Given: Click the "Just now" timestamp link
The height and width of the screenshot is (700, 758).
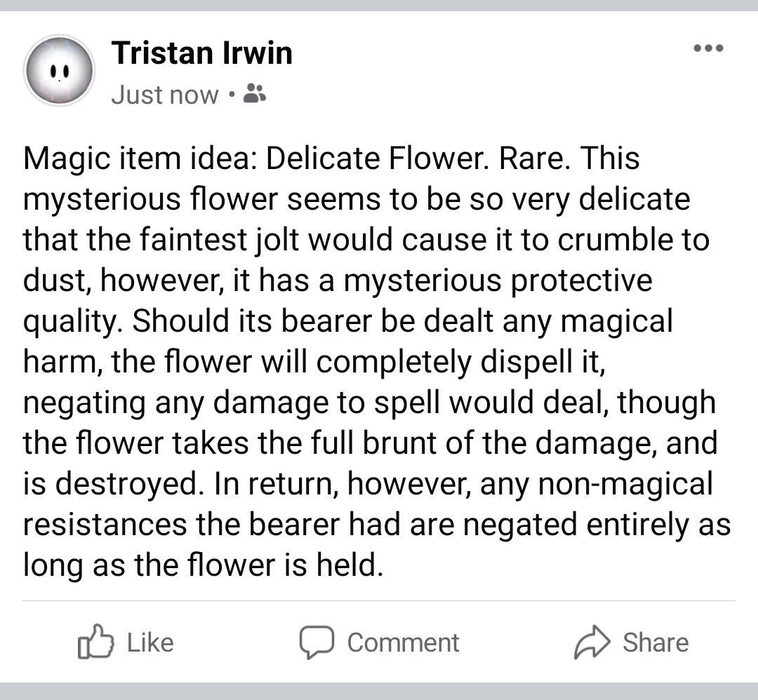Looking at the screenshot, I should pyautogui.click(x=164, y=94).
